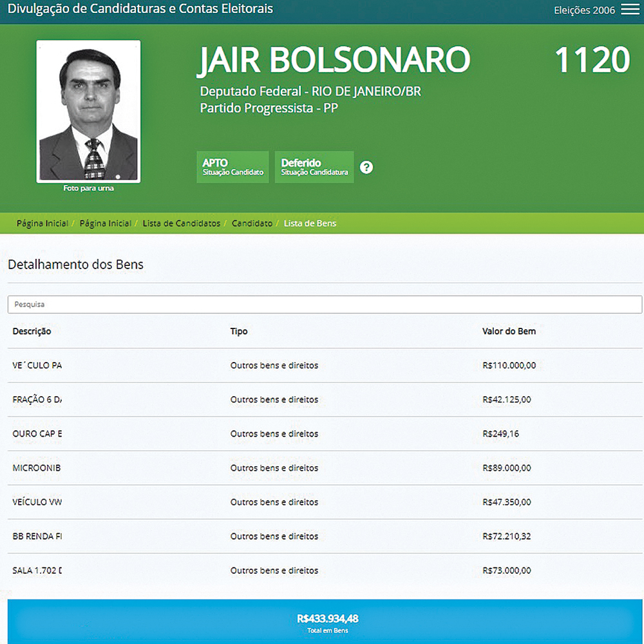Navigate to Lista de Candidatos breadcrumb

tap(181, 223)
